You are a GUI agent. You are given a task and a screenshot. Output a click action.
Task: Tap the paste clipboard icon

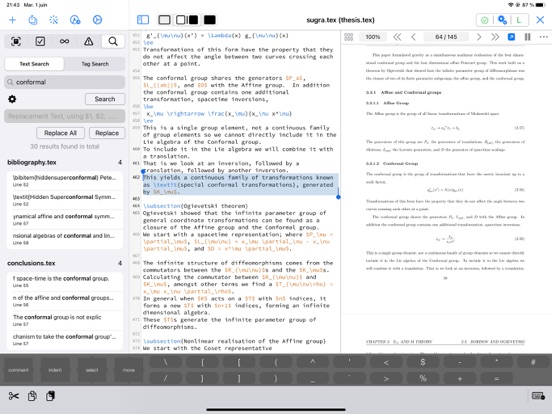click(x=50, y=396)
